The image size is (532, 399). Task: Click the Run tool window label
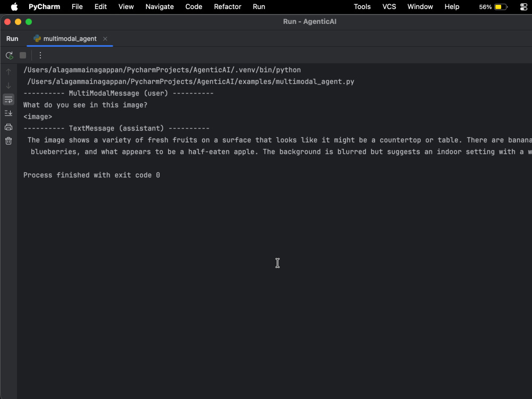pos(12,39)
